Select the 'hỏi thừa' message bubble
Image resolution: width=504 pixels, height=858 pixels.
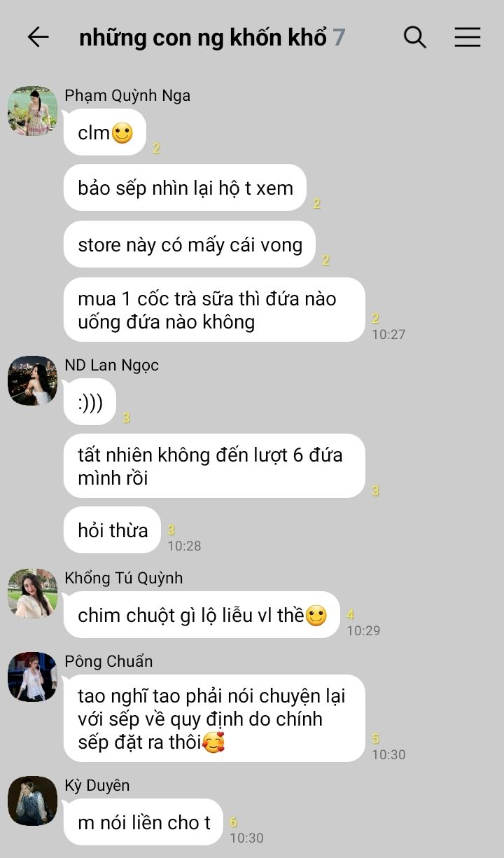tap(113, 530)
